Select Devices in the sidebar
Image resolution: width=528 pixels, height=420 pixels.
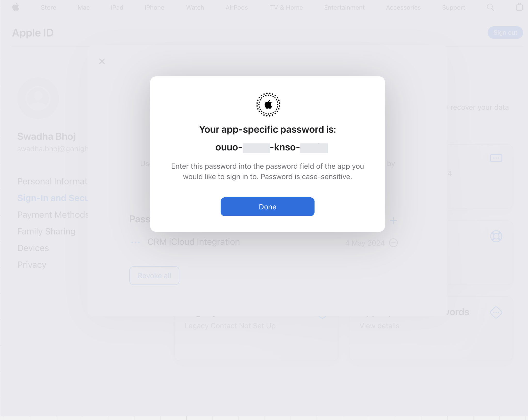tap(33, 248)
